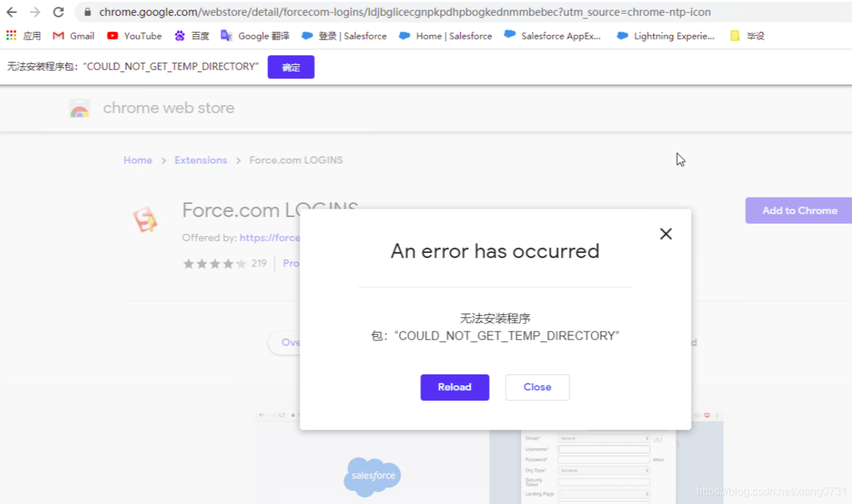The width and height of the screenshot is (852, 504).
Task: Open the YouTube bookmark
Action: click(134, 35)
